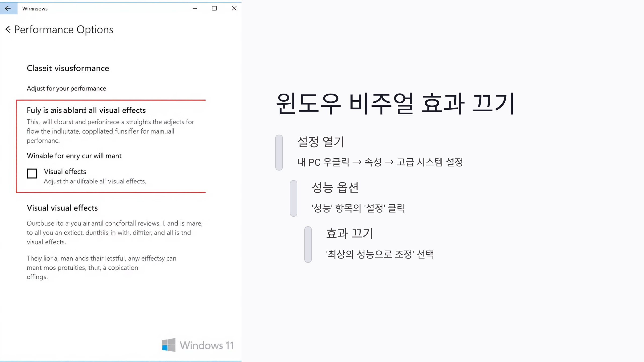Click the 'Visual effects' checkbox label
The height and width of the screenshot is (362, 644).
[65, 172]
